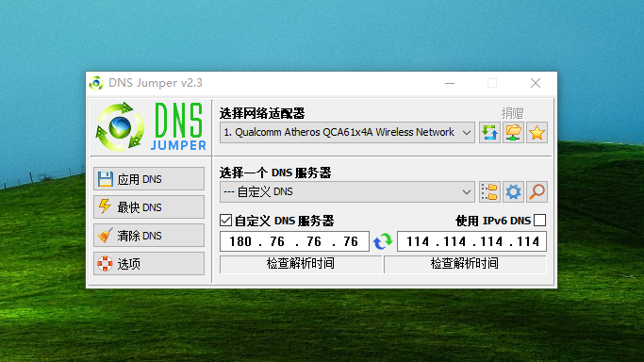Minimize the DNS Jumper window
This screenshot has height=362, width=644.
click(450, 83)
